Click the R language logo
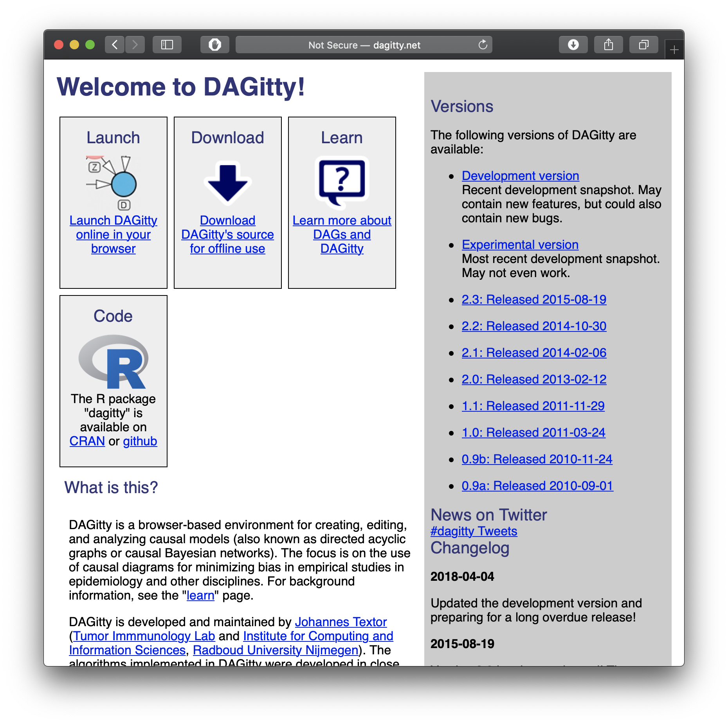 113,362
